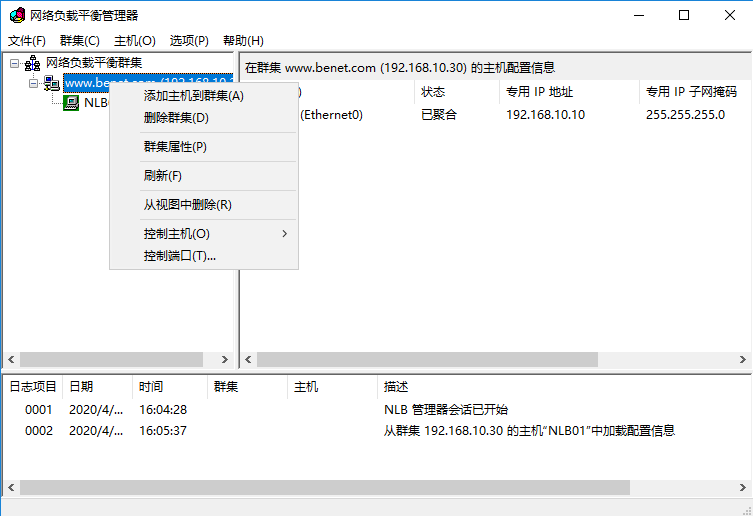Choose 删除群集(D) from context menu

[204, 118]
